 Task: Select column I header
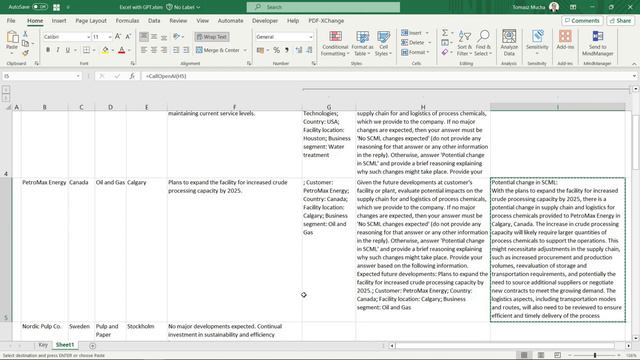(558, 107)
